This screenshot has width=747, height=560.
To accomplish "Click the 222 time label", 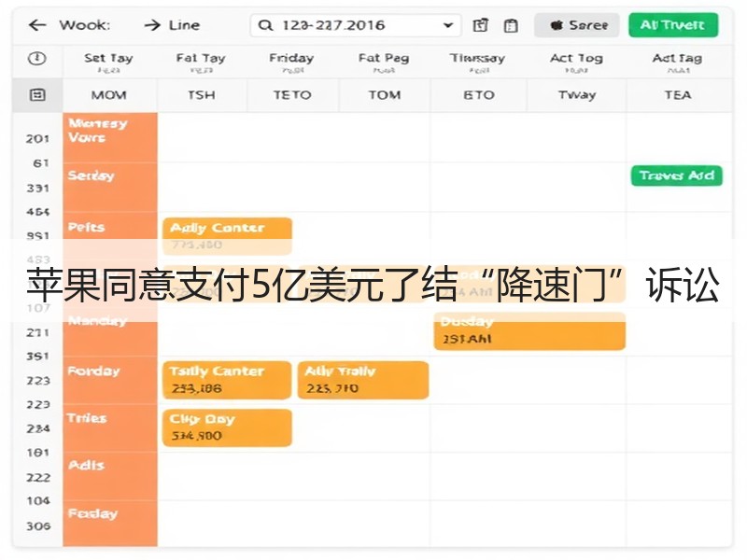I will point(38,478).
